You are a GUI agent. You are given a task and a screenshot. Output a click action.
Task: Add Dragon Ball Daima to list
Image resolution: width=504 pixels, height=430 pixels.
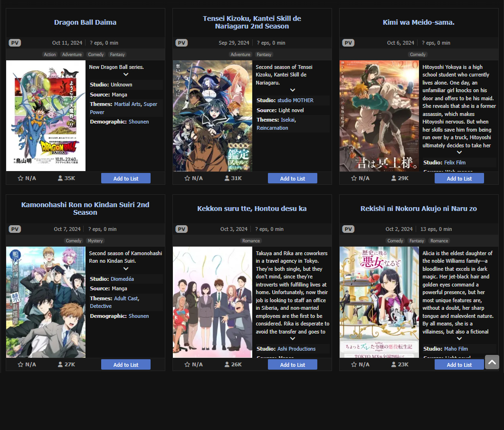[126, 179]
